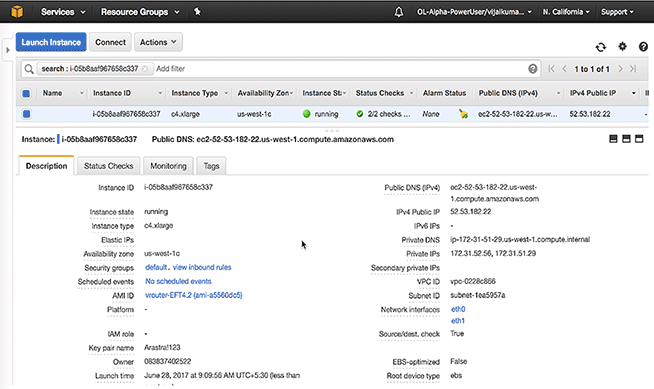654x389 pixels.
Task: Click the Launch Instance button
Action: tap(51, 42)
